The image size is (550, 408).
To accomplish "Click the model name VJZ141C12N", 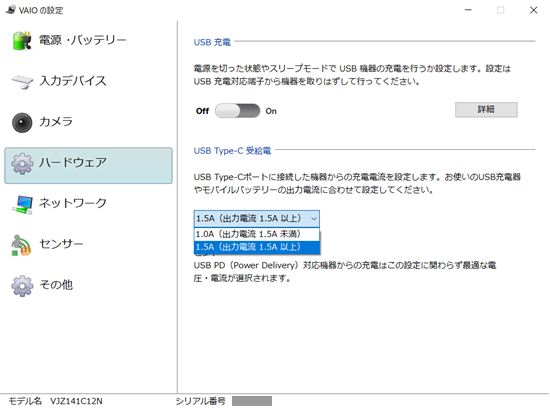I will point(76,401).
